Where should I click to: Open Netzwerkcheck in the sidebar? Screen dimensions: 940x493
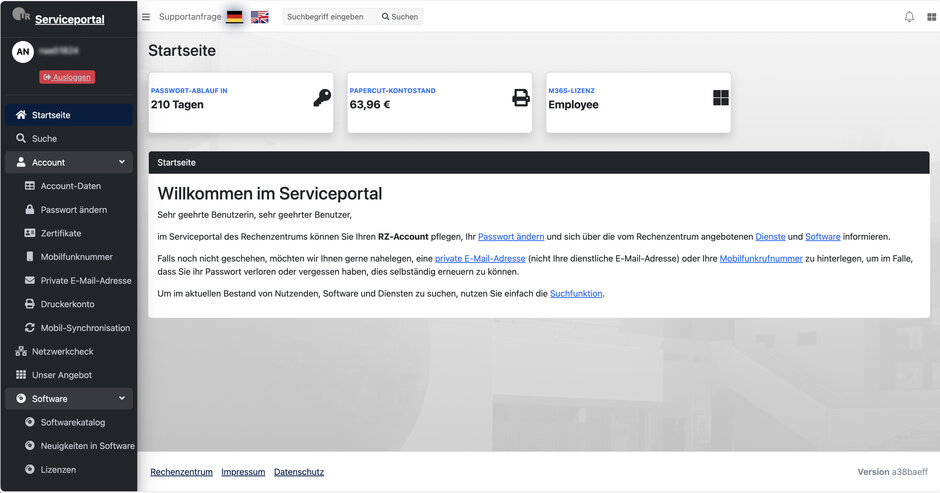click(x=62, y=351)
